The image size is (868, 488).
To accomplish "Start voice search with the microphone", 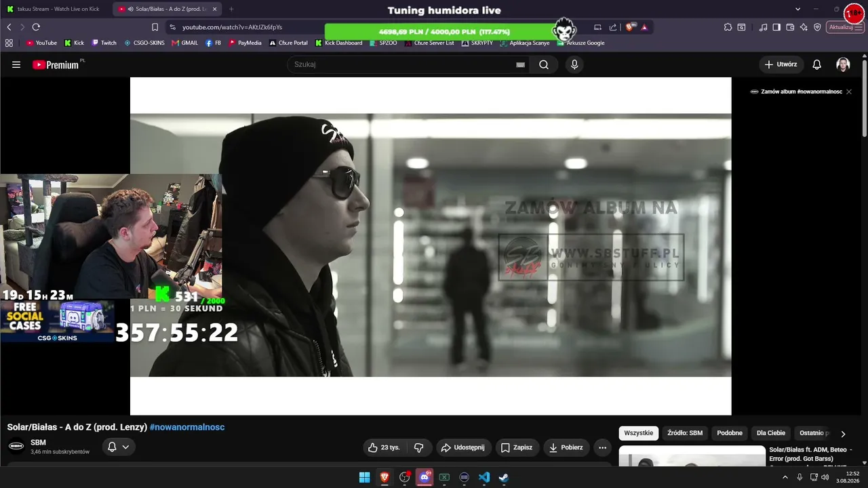I will (x=574, y=64).
